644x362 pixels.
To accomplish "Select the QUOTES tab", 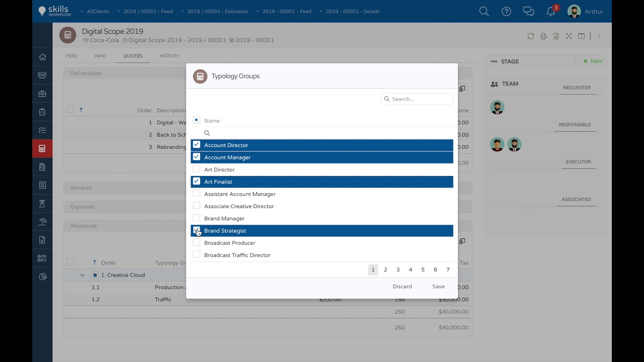I will pos(133,56).
